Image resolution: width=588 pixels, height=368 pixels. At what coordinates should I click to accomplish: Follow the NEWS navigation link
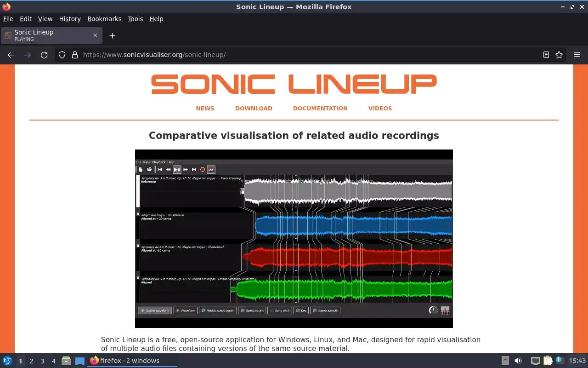tap(205, 108)
